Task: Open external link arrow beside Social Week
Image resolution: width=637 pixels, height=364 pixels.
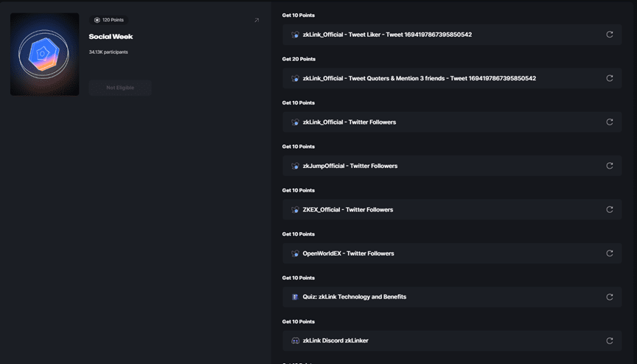Action: tap(257, 20)
